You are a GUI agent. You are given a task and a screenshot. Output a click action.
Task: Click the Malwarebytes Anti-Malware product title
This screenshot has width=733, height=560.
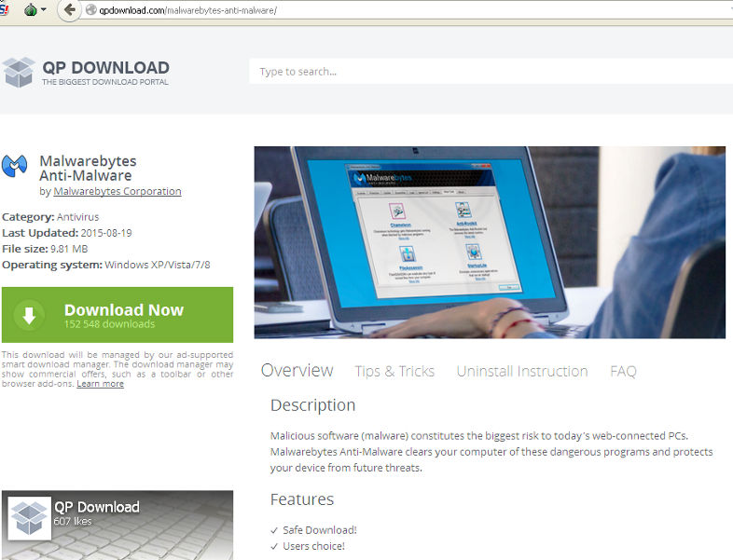(x=88, y=168)
